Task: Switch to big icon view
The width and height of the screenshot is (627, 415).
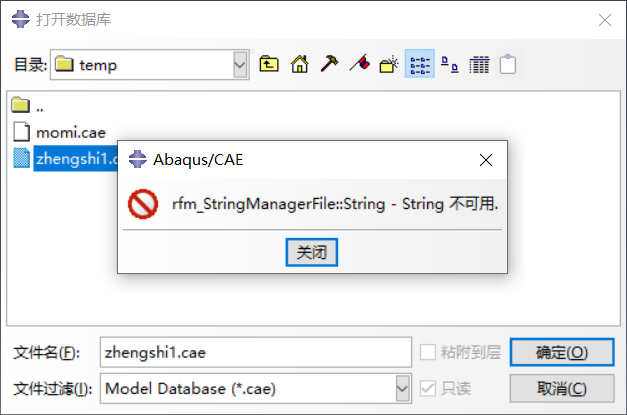Action: pyautogui.click(x=450, y=65)
